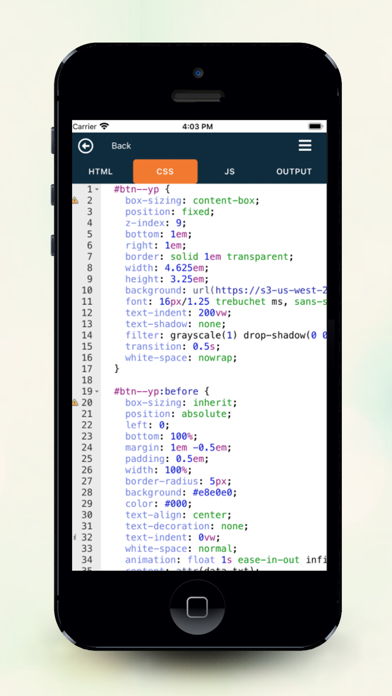Collapse the fold arrow at line 19
This screenshot has width=392, height=696.
[x=97, y=392]
